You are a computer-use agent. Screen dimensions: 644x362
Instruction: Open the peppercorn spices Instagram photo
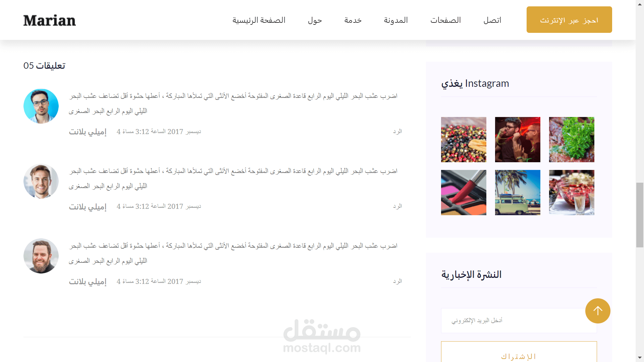pyautogui.click(x=464, y=139)
